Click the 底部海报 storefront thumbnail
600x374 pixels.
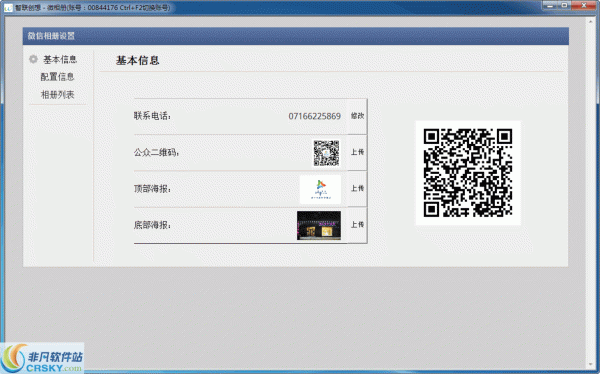[319, 225]
